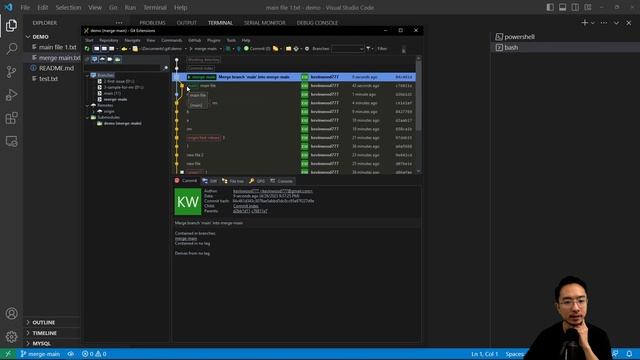The height and width of the screenshot is (360, 640).
Task: Toggle the branches filter button in left panel
Action: (95, 59)
